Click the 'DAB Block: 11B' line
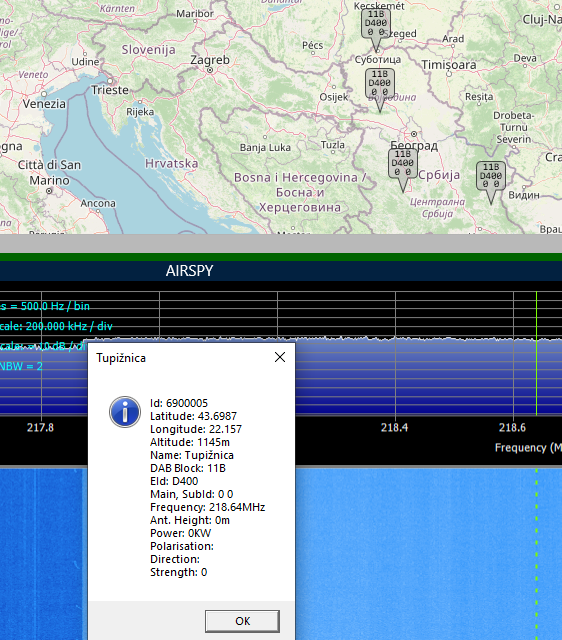The height and width of the screenshot is (640, 562). click(188, 468)
